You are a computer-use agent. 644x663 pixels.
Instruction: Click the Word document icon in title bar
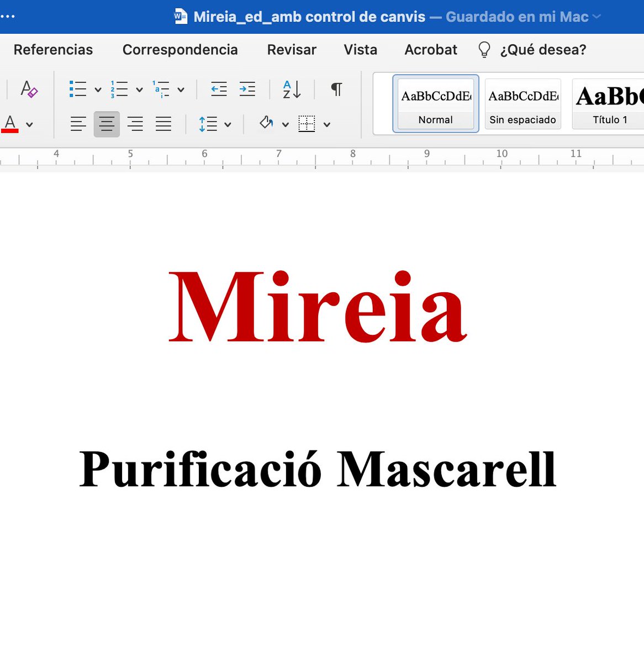181,16
